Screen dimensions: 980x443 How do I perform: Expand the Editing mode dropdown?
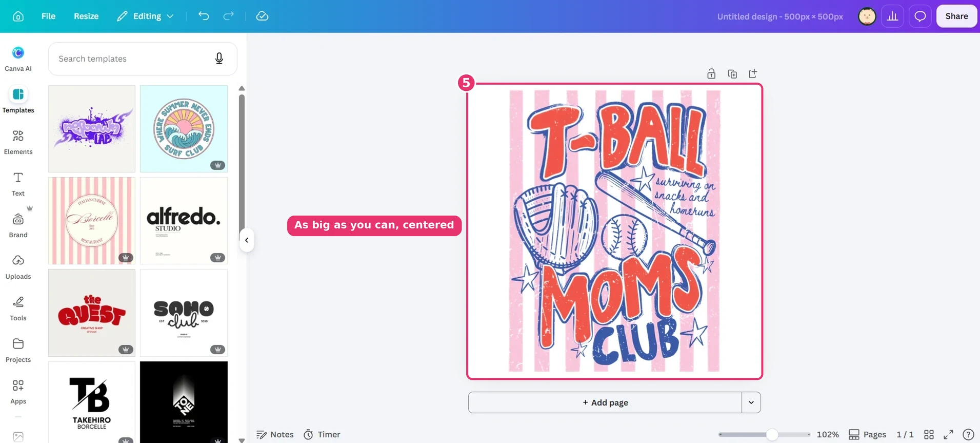pyautogui.click(x=146, y=16)
